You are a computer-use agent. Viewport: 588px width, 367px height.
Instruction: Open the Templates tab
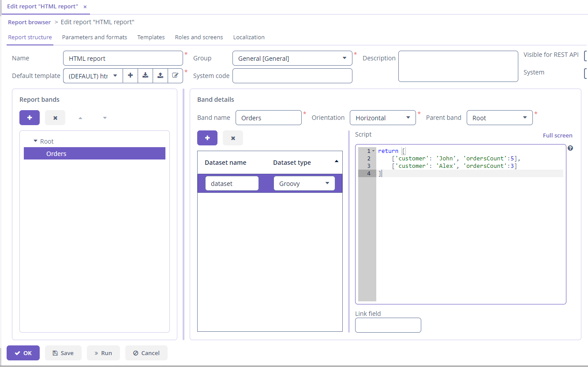point(151,37)
